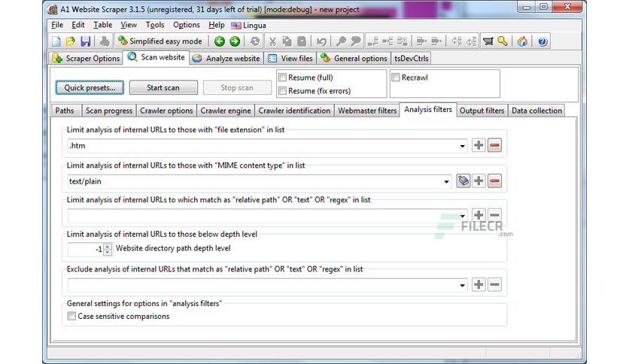Click the print toolbar icon
Viewport: 629px width, 364px height.
[105, 41]
